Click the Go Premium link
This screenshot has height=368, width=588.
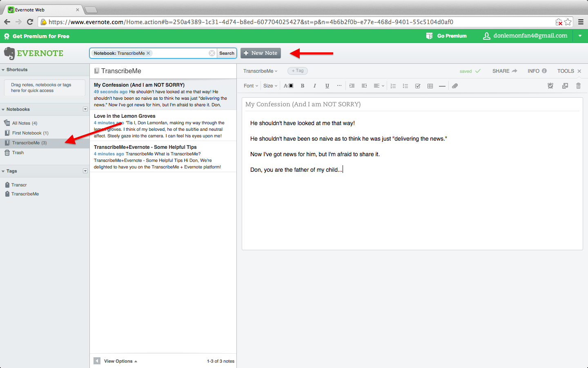446,36
